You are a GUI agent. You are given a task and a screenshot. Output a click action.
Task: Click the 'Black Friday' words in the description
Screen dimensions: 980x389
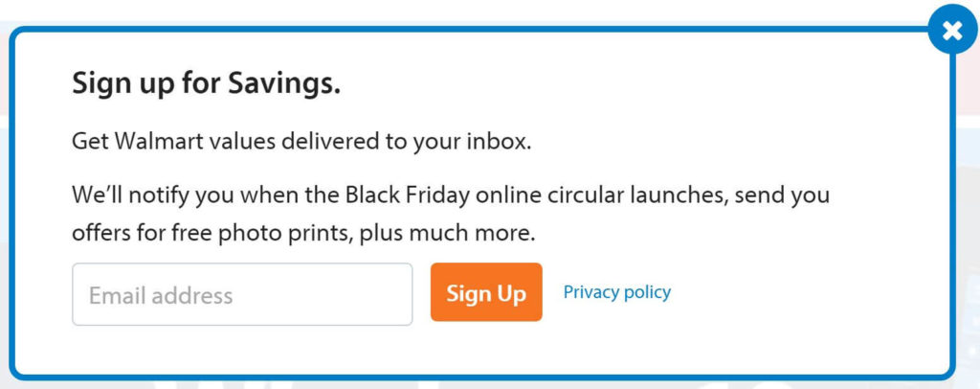tap(407, 195)
